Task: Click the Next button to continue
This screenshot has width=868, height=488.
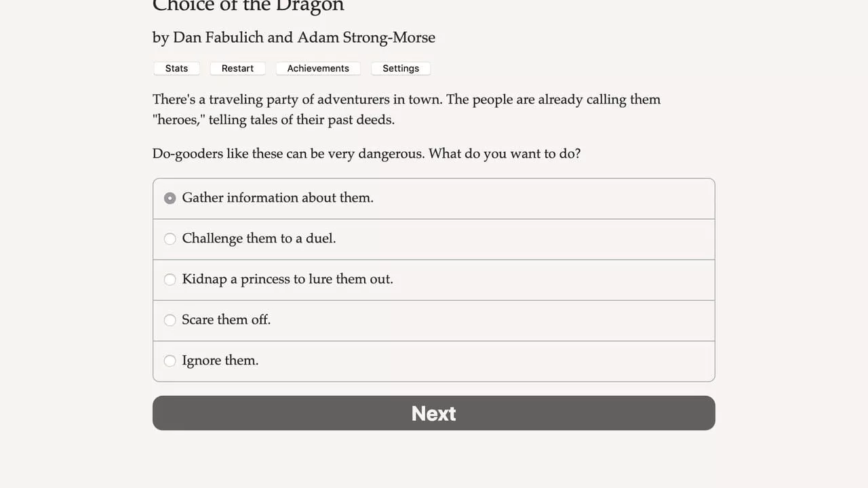Action: [433, 413]
